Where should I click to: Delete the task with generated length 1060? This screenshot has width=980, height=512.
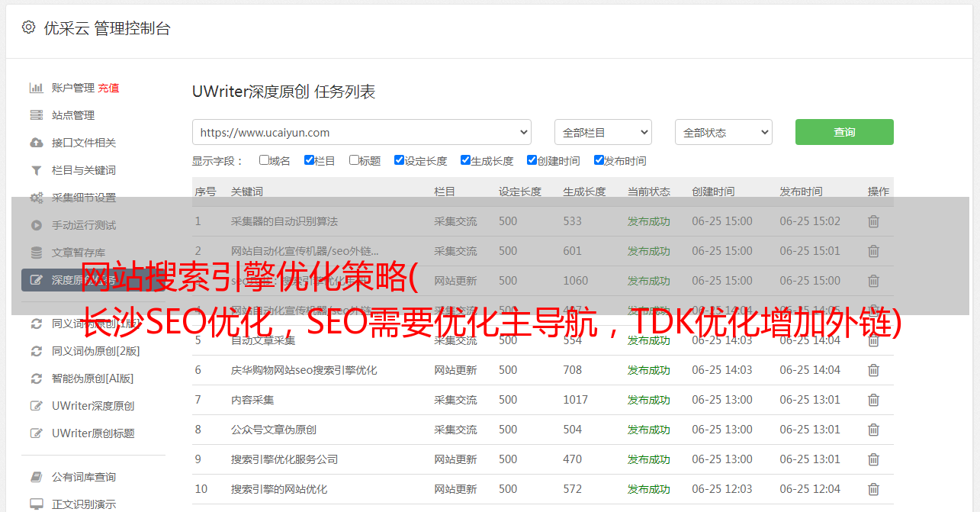point(874,281)
